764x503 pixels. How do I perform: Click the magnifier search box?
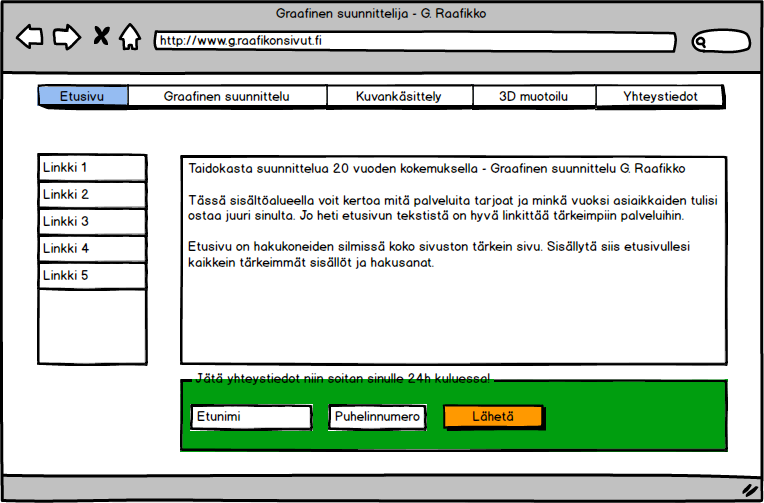(721, 41)
